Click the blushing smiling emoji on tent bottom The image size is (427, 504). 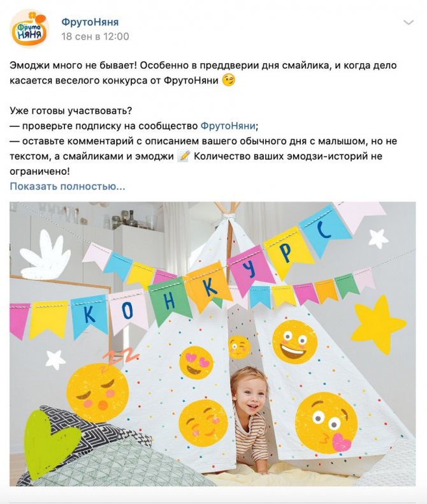pyautogui.click(x=203, y=423)
